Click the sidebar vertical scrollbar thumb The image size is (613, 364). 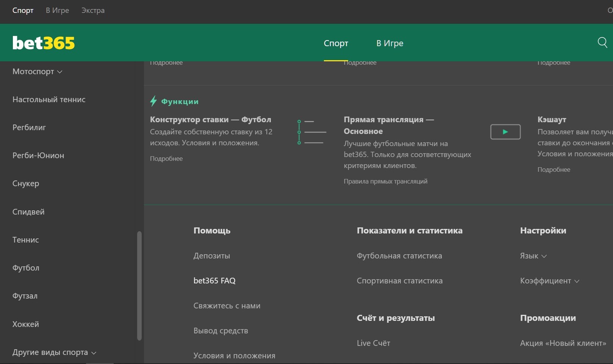click(139, 286)
